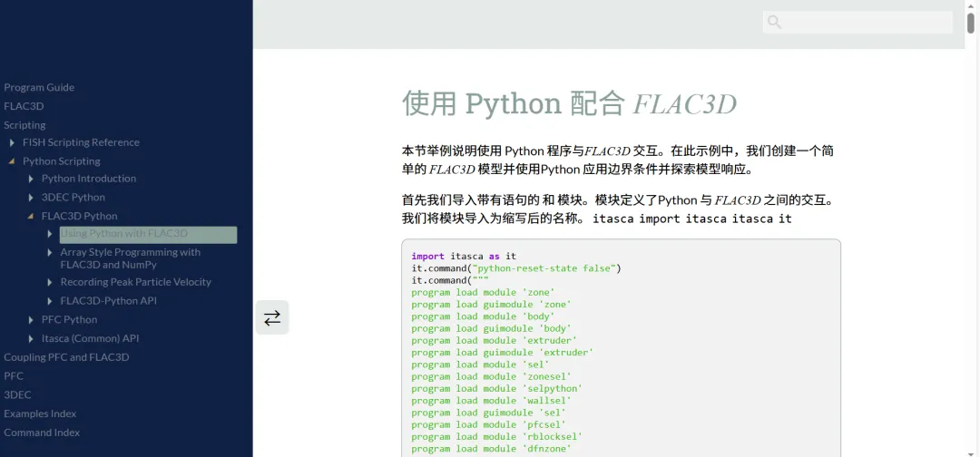Screen dimensions: 980x457
Task: Click the search magnifier icon
Action: pos(774,22)
